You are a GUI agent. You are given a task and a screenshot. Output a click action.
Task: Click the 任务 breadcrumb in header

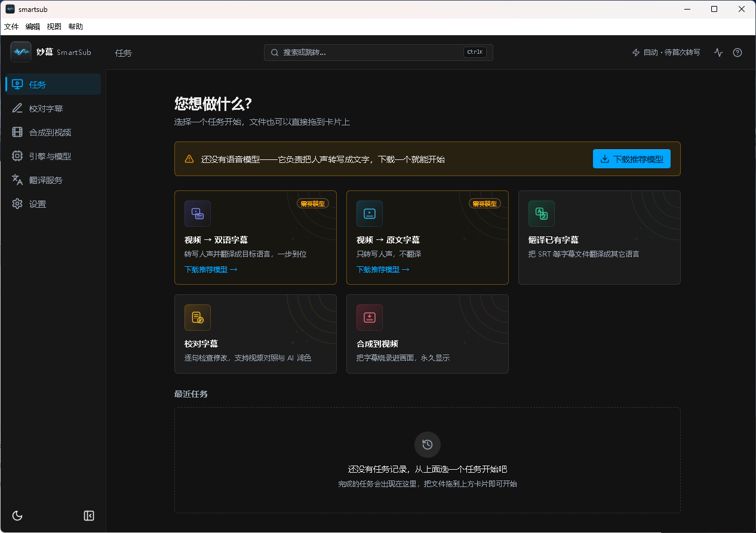coord(124,53)
